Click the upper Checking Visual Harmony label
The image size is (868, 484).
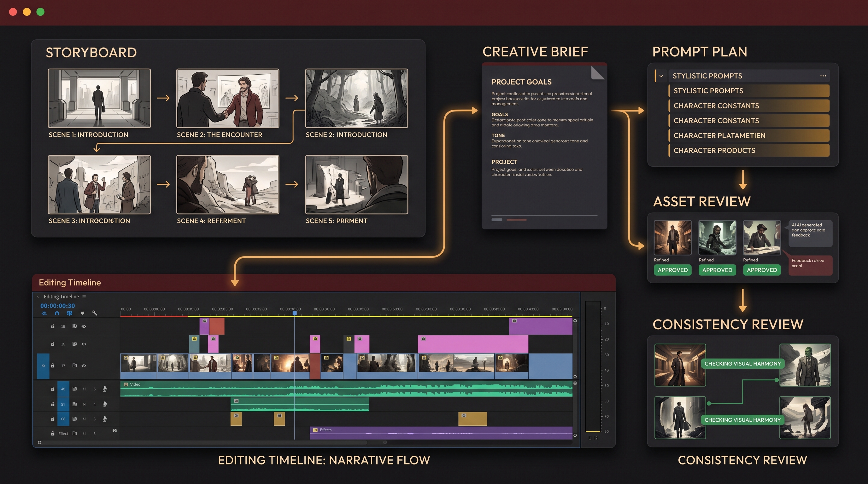(x=742, y=364)
